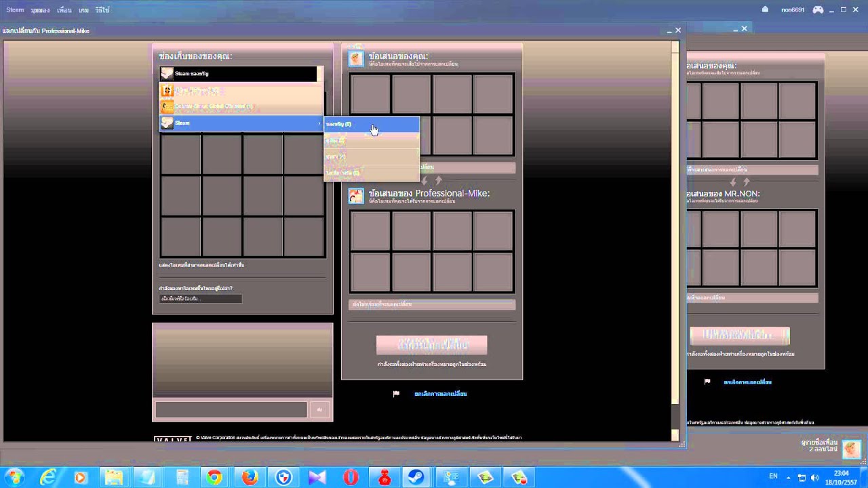Image resolution: width=868 pixels, height=488 pixels.
Task: Select the Counter-Strike Global Offensive inventory
Action: point(241,106)
